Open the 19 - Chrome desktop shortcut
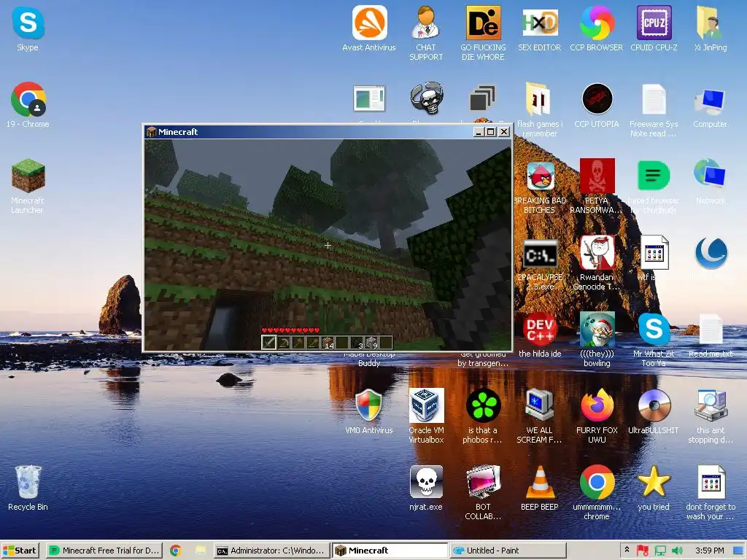The width and height of the screenshot is (747, 560). click(x=28, y=105)
